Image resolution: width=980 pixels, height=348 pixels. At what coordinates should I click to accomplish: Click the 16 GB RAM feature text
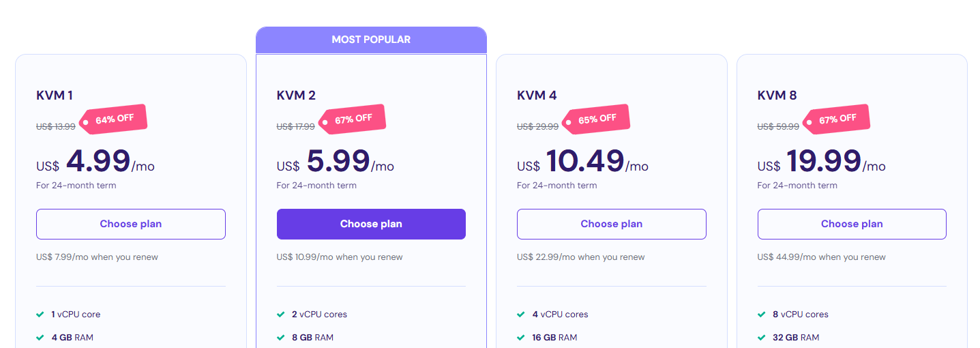click(554, 337)
